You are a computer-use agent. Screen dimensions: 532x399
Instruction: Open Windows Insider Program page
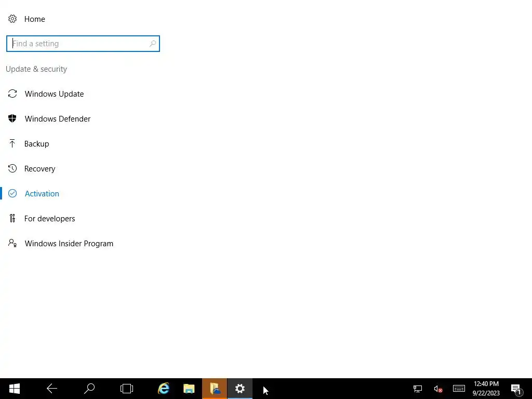coord(69,244)
